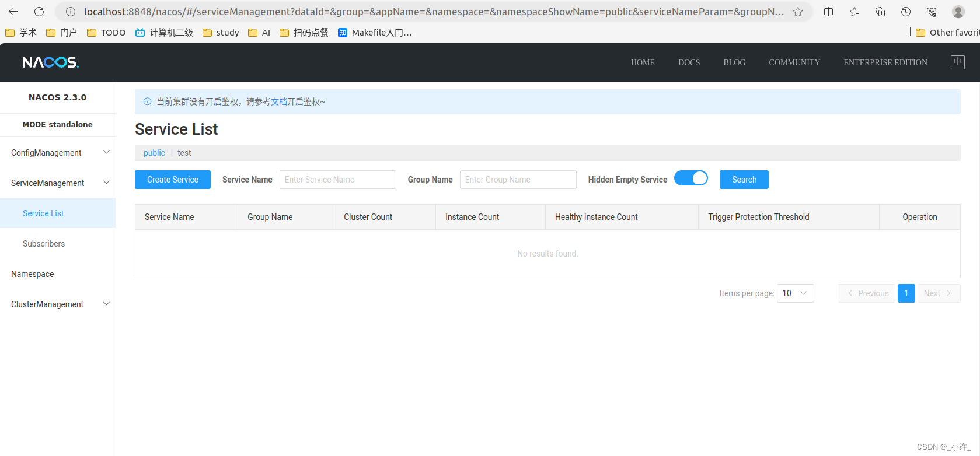Click the browser back arrow
This screenshot has height=456, width=980.
tap(13, 12)
